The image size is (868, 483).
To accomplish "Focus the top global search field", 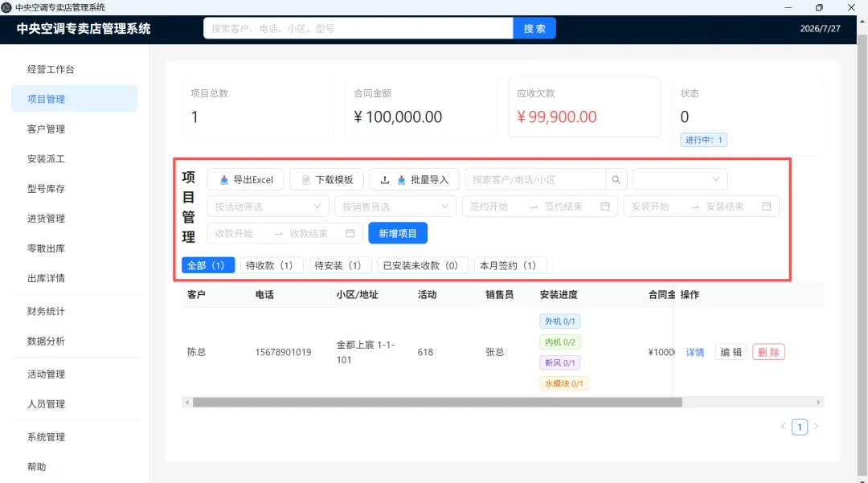I will 358,28.
